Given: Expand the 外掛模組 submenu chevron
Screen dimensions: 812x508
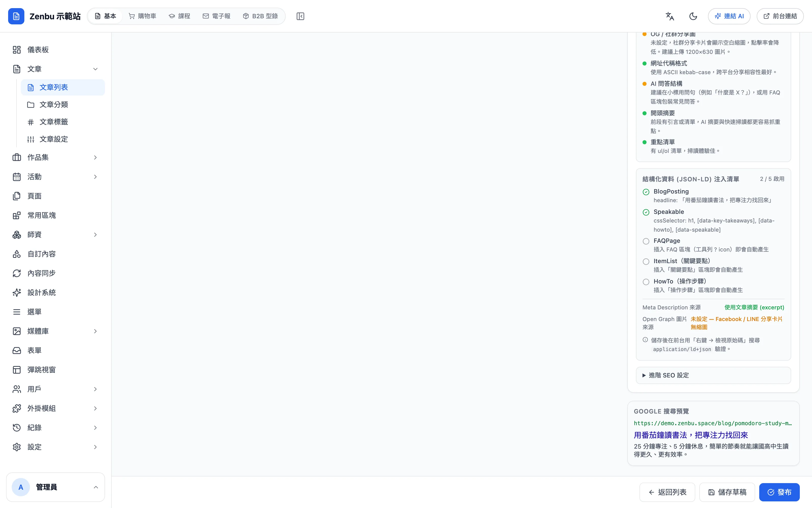Looking at the screenshot, I should click(95, 408).
